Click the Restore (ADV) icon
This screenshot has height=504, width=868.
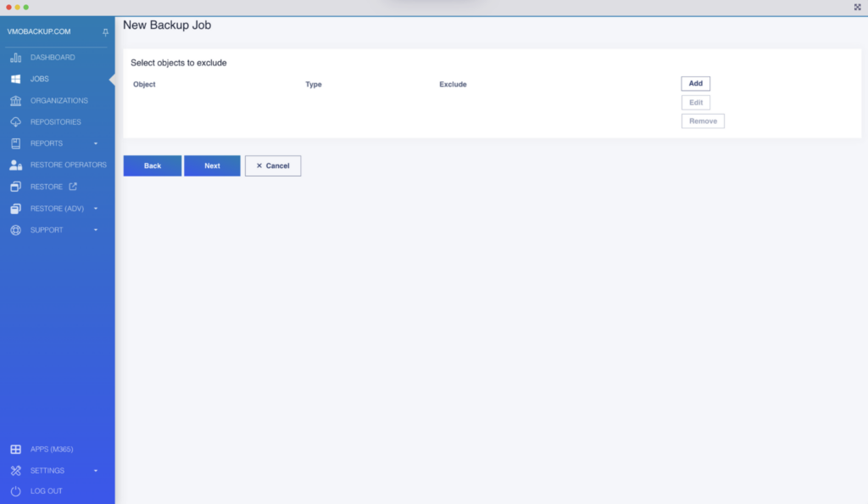pyautogui.click(x=15, y=209)
